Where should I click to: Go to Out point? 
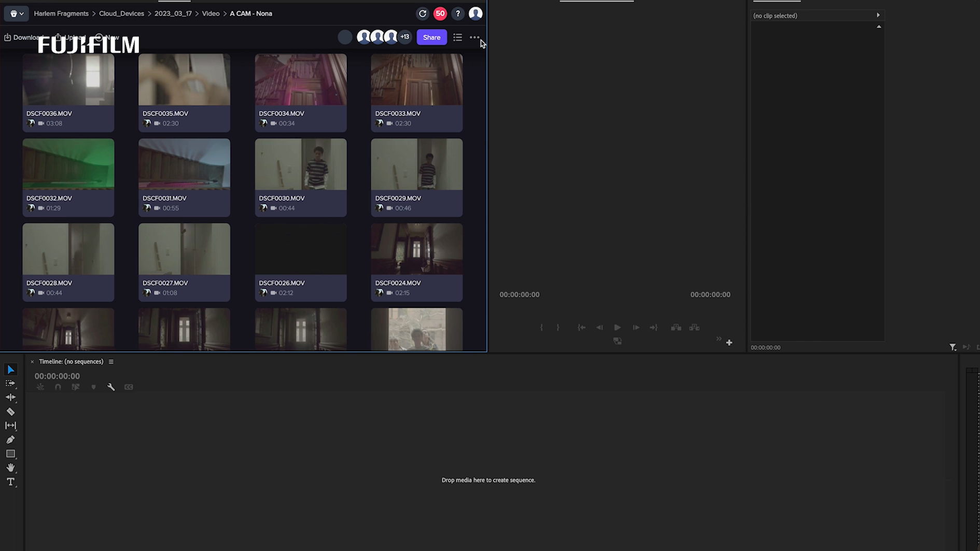pyautogui.click(x=654, y=328)
